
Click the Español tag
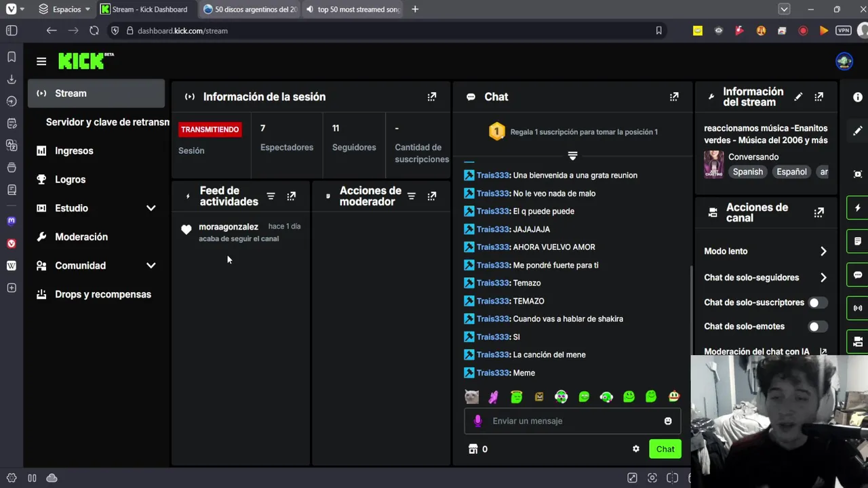[x=791, y=172]
